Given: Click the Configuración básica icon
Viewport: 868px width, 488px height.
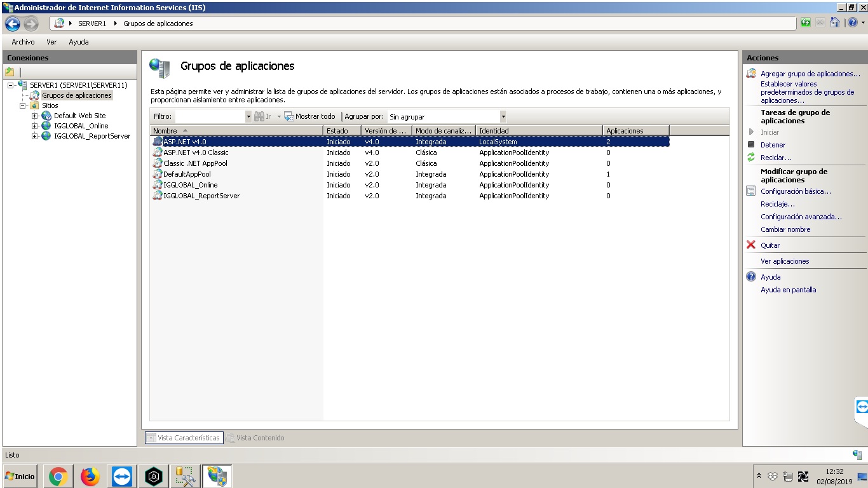Looking at the screenshot, I should [751, 191].
